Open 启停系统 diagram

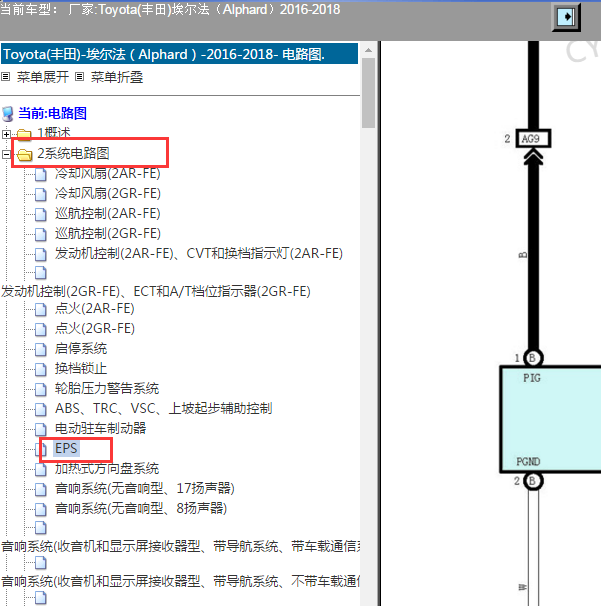tap(81, 349)
